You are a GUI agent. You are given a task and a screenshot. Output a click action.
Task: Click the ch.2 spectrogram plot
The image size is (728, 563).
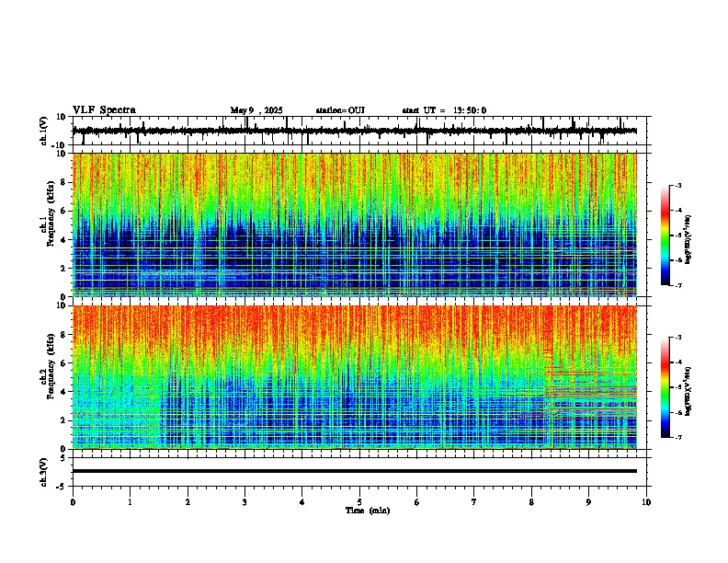tap(355, 377)
